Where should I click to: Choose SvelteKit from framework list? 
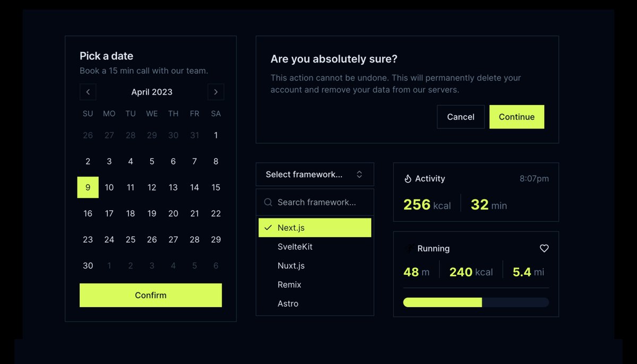[x=315, y=247]
